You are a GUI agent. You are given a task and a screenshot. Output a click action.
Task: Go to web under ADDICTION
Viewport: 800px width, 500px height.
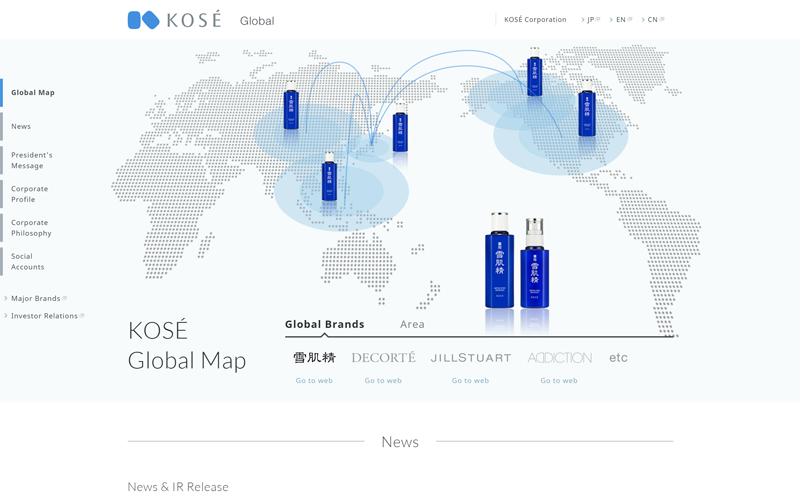pyautogui.click(x=559, y=381)
